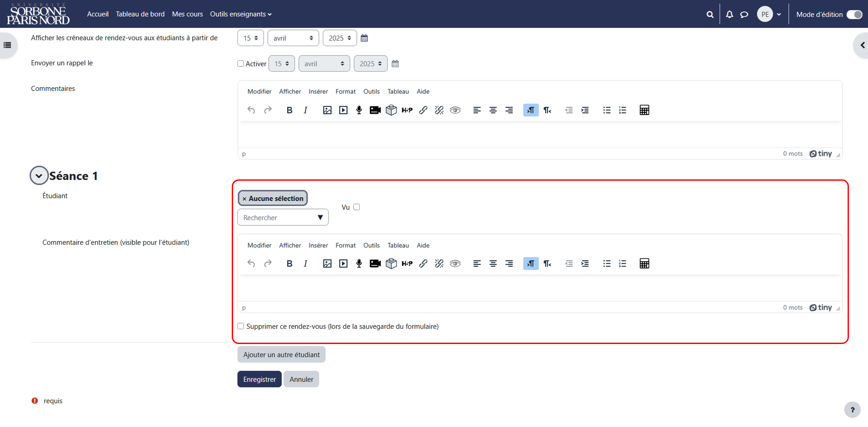This screenshot has width=868, height=427.
Task: Tick Supprimer ce rendez-vous checkbox
Action: tap(240, 326)
